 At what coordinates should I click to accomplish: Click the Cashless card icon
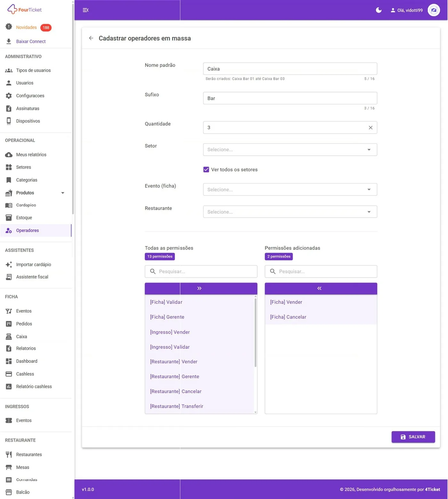pyautogui.click(x=9, y=374)
